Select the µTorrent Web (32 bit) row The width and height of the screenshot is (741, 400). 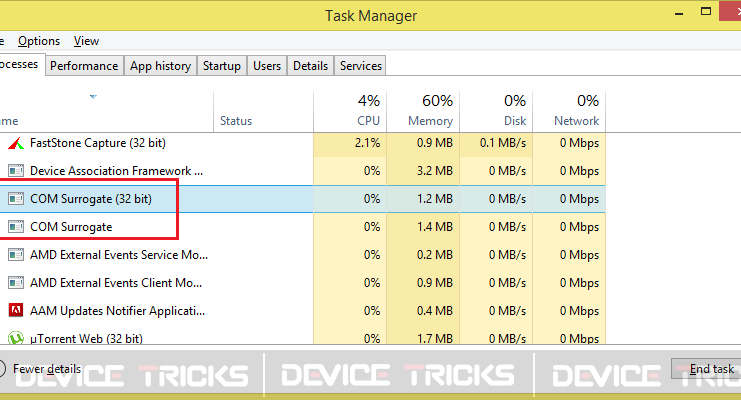coord(302,337)
